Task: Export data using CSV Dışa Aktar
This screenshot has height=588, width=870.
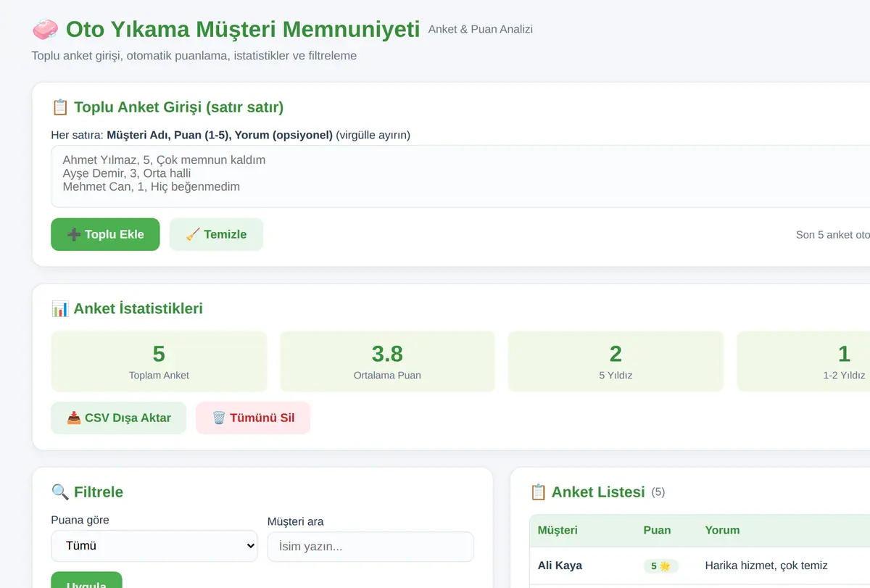Action: tap(119, 418)
